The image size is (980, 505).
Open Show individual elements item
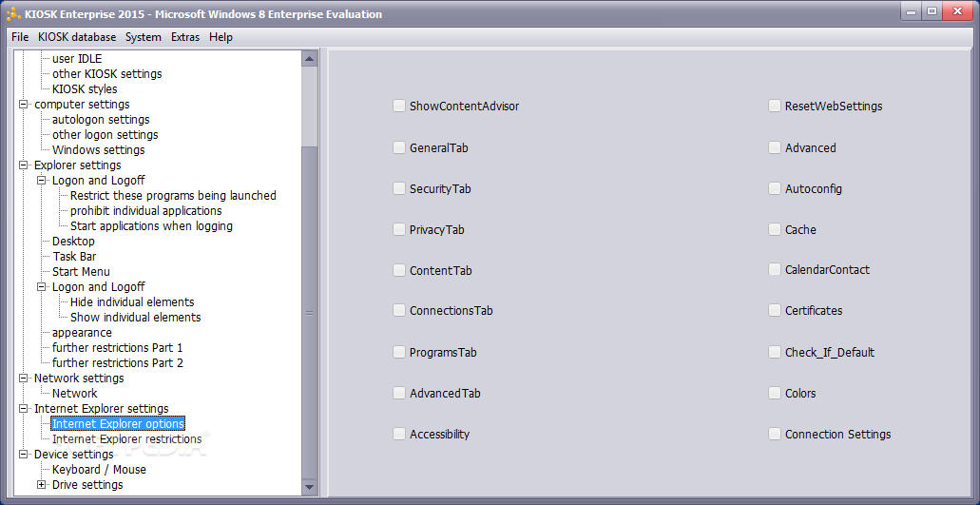coord(136,317)
